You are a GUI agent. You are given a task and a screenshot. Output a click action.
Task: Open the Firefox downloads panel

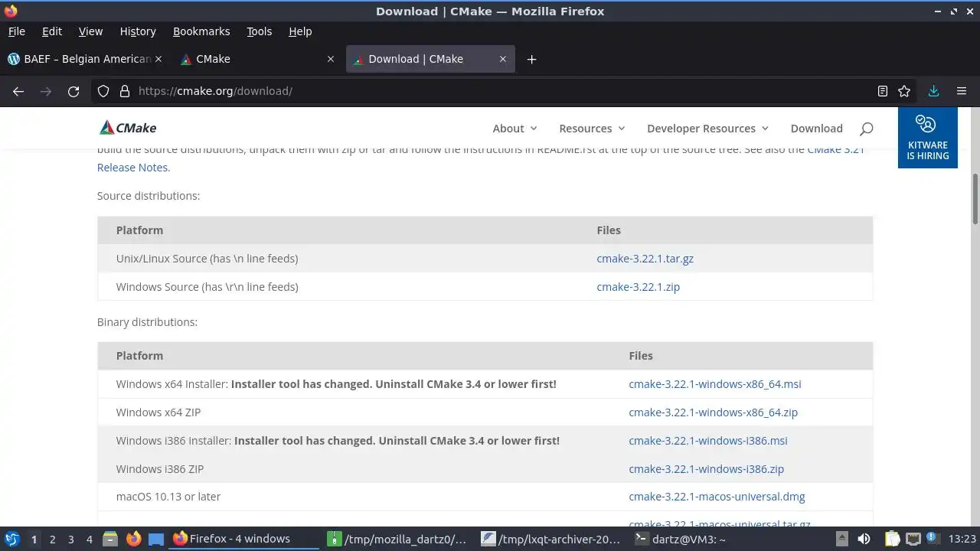933,91
